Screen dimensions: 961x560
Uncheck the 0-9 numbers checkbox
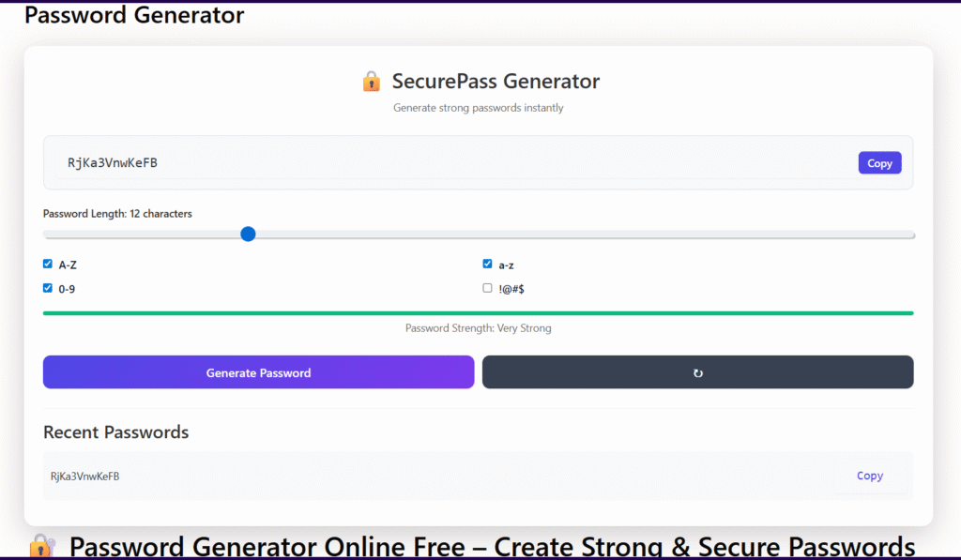coord(47,288)
